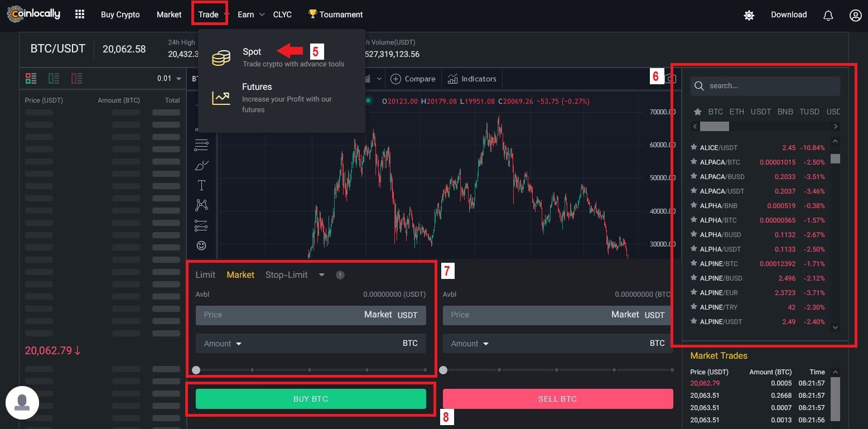Click the red SELL BTC button
The width and height of the screenshot is (868, 429).
click(x=558, y=399)
